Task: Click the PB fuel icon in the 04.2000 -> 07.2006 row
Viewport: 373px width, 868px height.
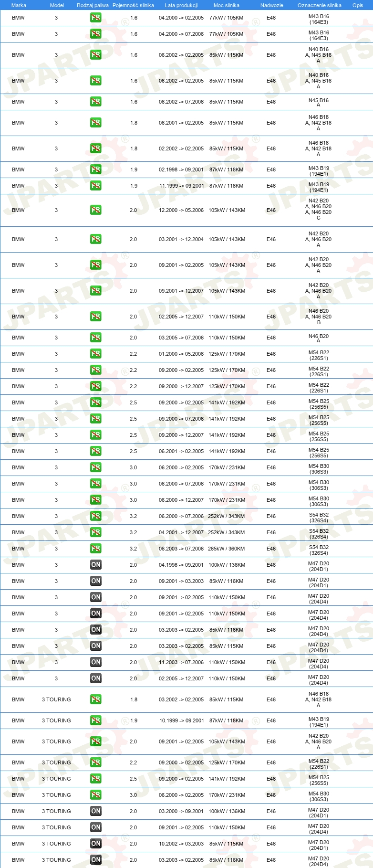Action: click(x=96, y=34)
